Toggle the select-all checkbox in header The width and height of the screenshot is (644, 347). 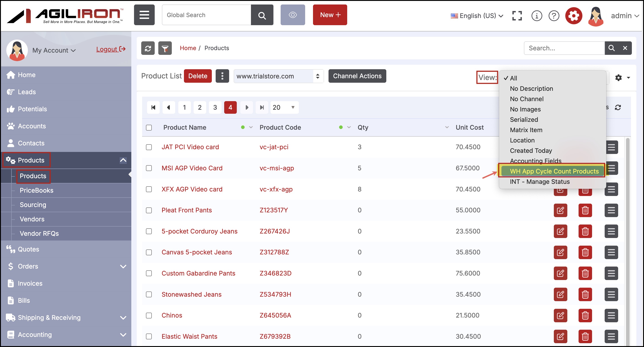[149, 128]
